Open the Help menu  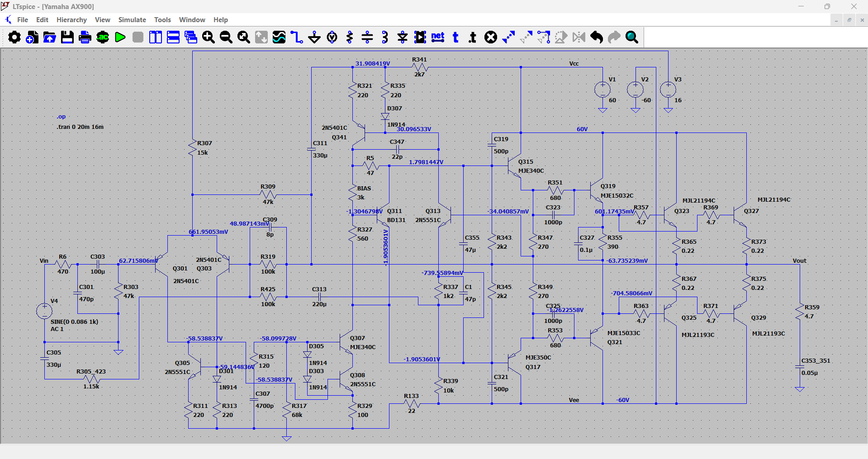point(221,20)
